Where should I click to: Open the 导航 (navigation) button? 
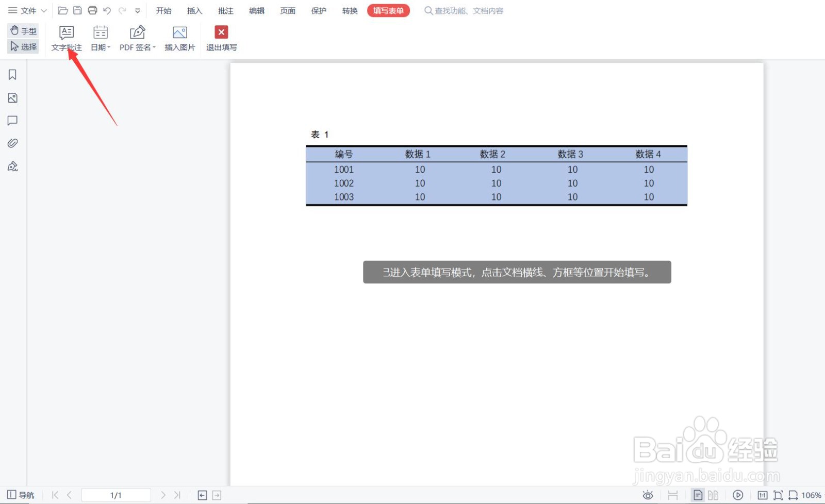(21, 494)
